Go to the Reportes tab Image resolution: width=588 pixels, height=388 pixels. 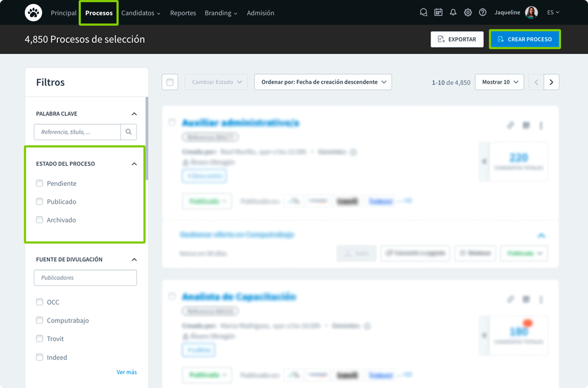click(x=183, y=13)
